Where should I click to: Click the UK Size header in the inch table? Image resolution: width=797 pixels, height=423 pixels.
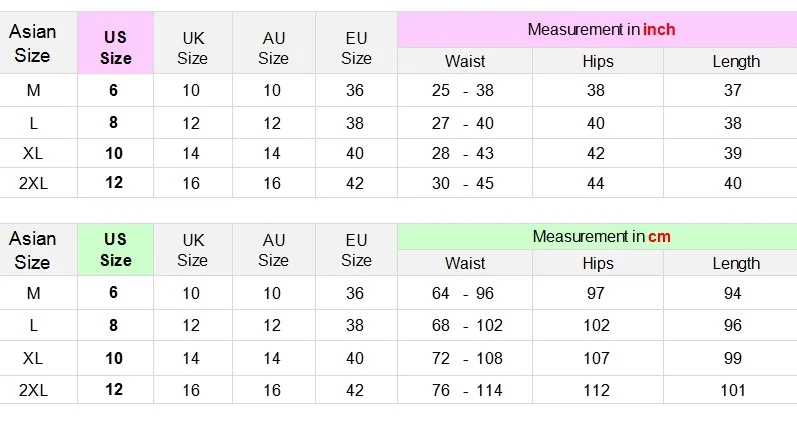click(193, 48)
